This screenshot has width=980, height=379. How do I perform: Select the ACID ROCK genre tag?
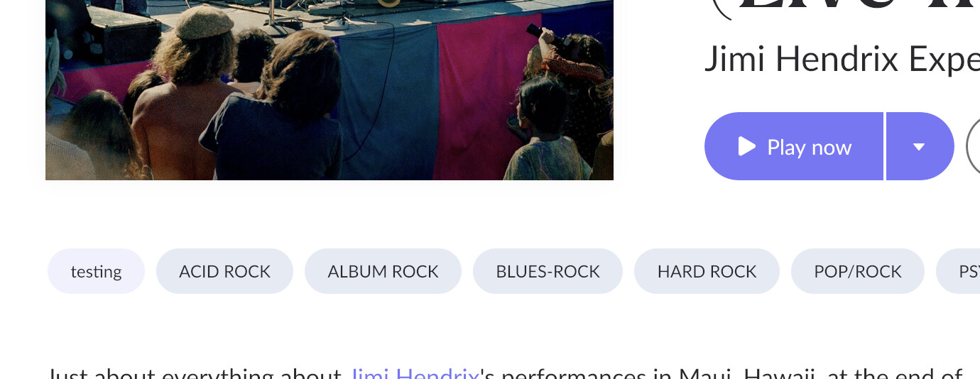pos(224,271)
